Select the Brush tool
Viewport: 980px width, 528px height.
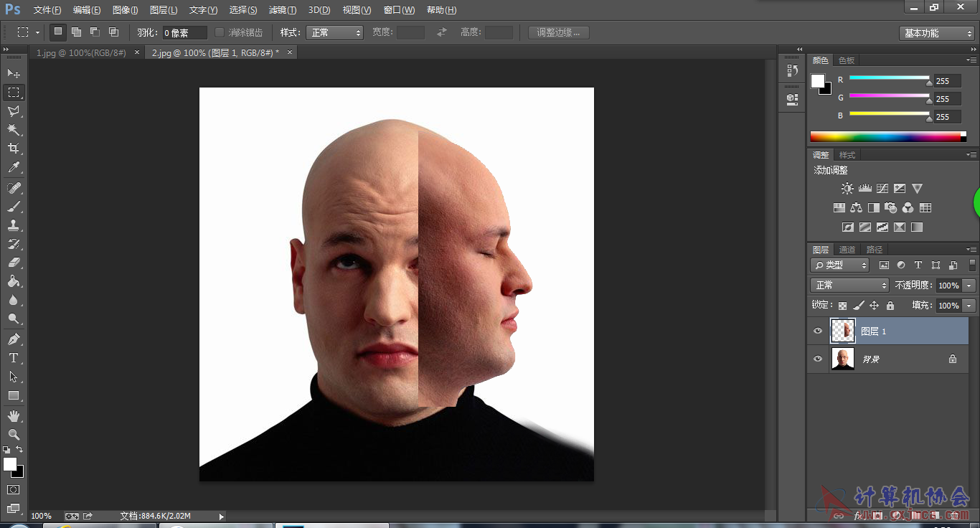[14, 207]
